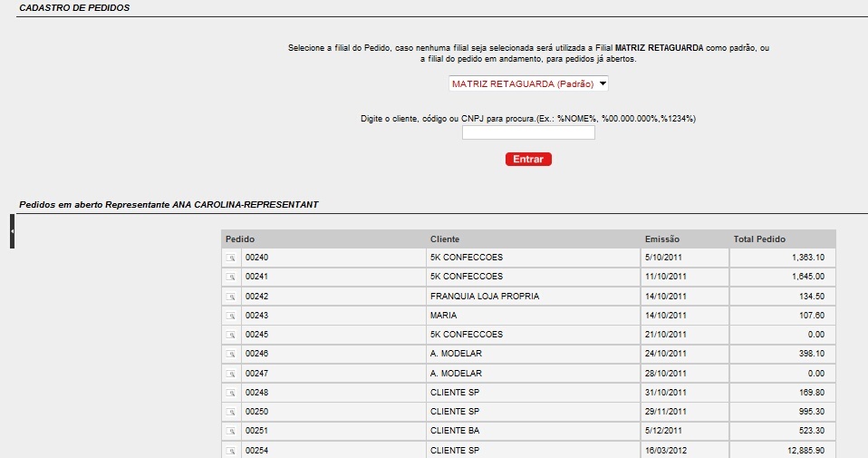The image size is (868, 458).
Task: Click total value 107.60
Action: click(812, 315)
